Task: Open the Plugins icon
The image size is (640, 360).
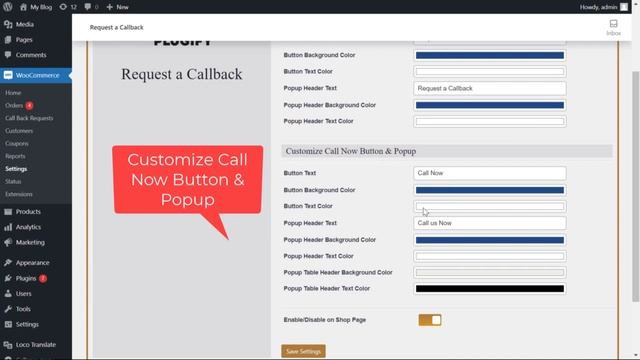Action: [8, 278]
